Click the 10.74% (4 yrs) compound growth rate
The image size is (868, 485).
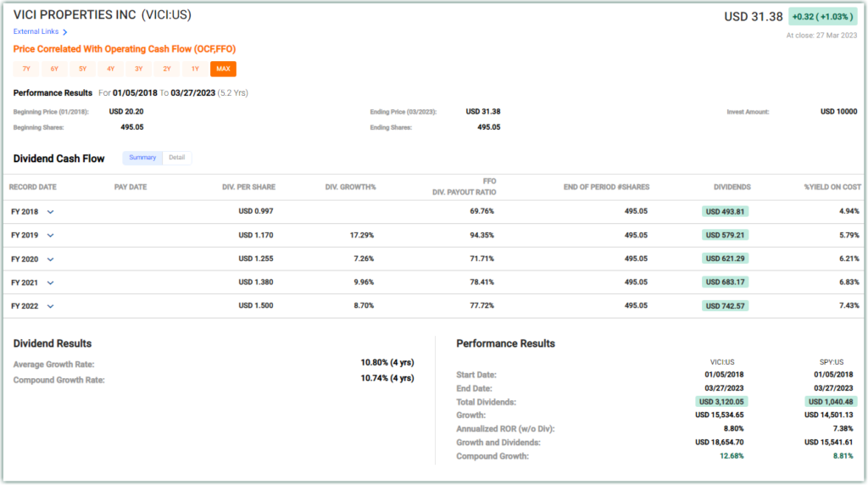pos(387,378)
